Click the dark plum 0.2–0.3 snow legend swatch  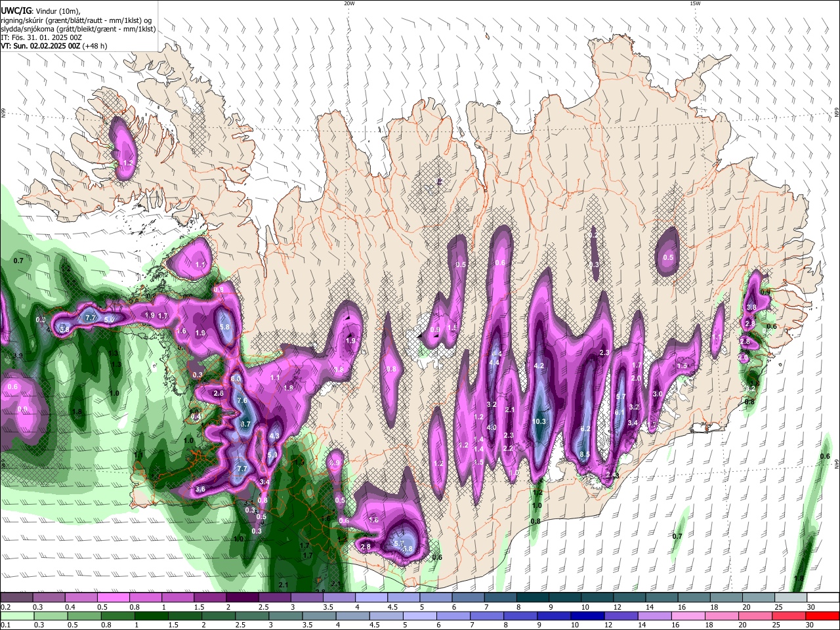point(16,598)
